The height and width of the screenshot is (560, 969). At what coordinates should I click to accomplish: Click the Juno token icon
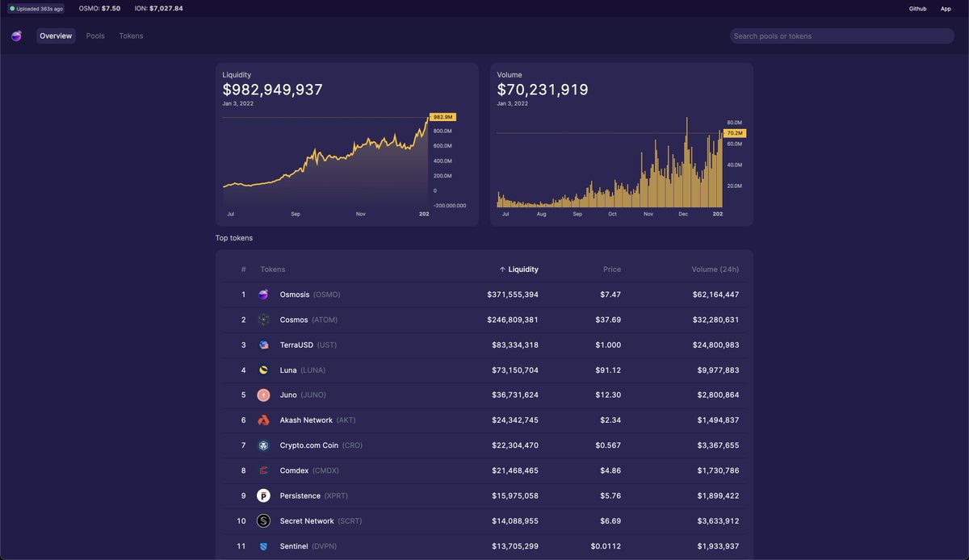[263, 395]
